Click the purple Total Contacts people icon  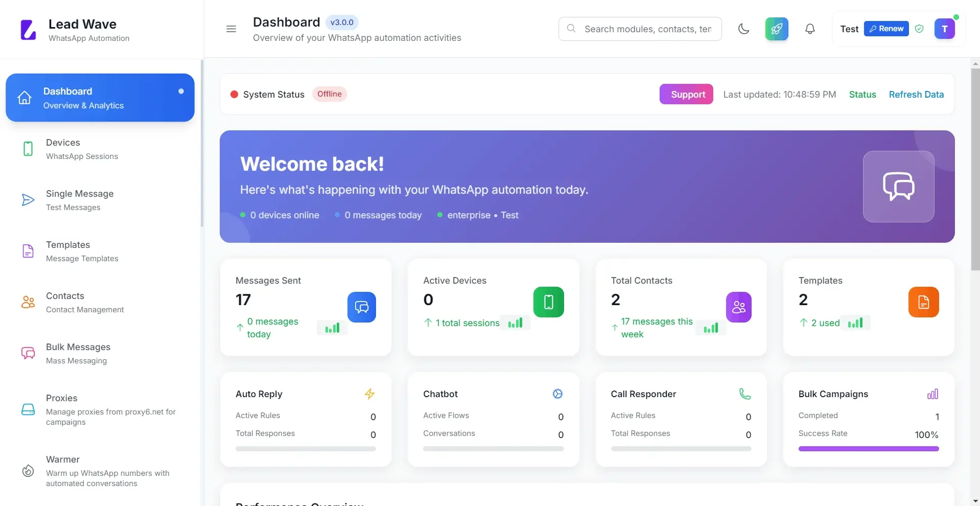[x=738, y=307]
